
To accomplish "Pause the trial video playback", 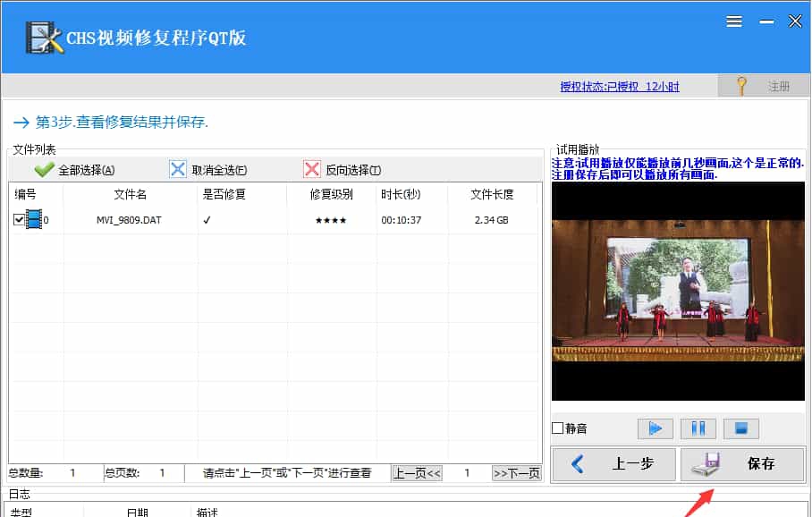I will pos(698,428).
